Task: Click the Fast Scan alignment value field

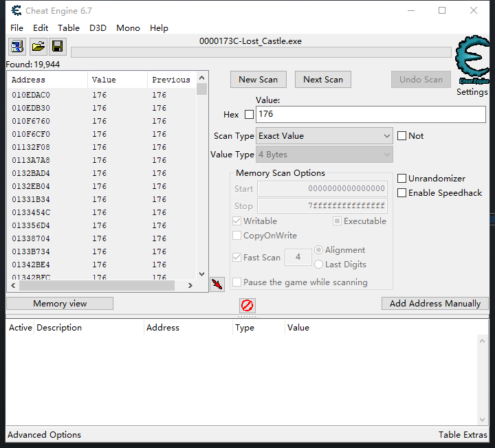Action: [x=298, y=257]
